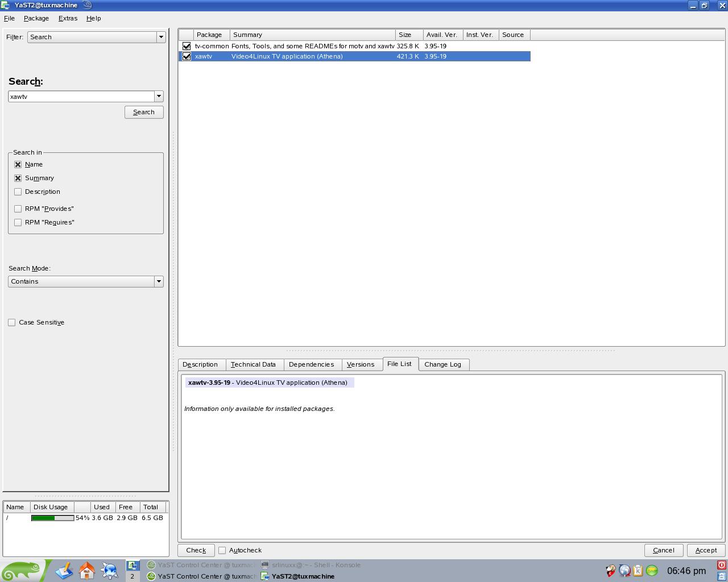This screenshot has height=582, width=728.
Task: Switch to the Description tab
Action: click(200, 364)
